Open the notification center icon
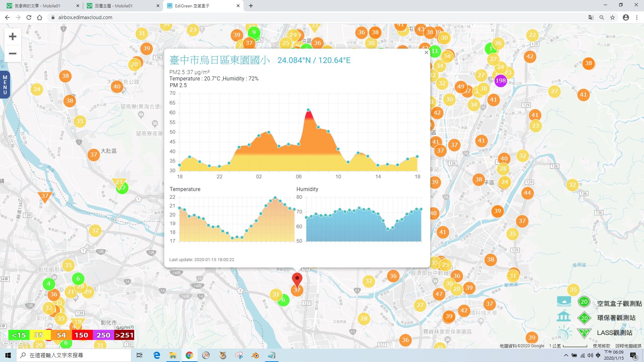This screenshot has width=644, height=362. point(633,356)
